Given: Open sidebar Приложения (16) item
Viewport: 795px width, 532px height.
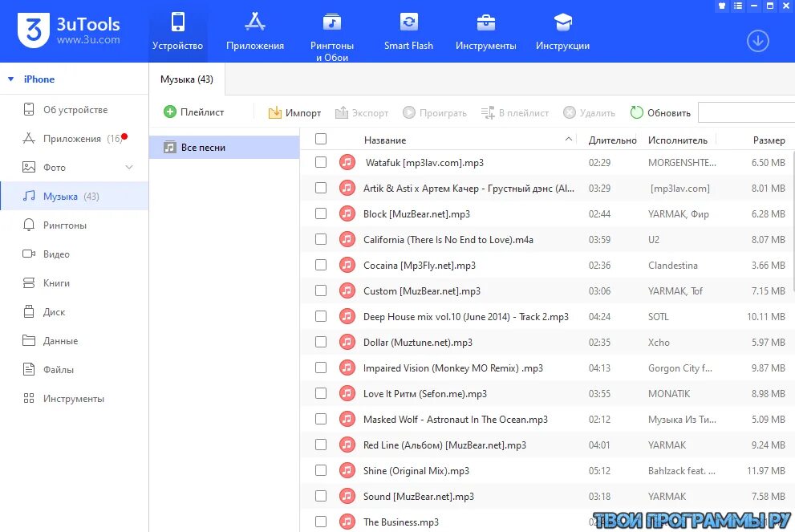Looking at the screenshot, I should [75, 139].
